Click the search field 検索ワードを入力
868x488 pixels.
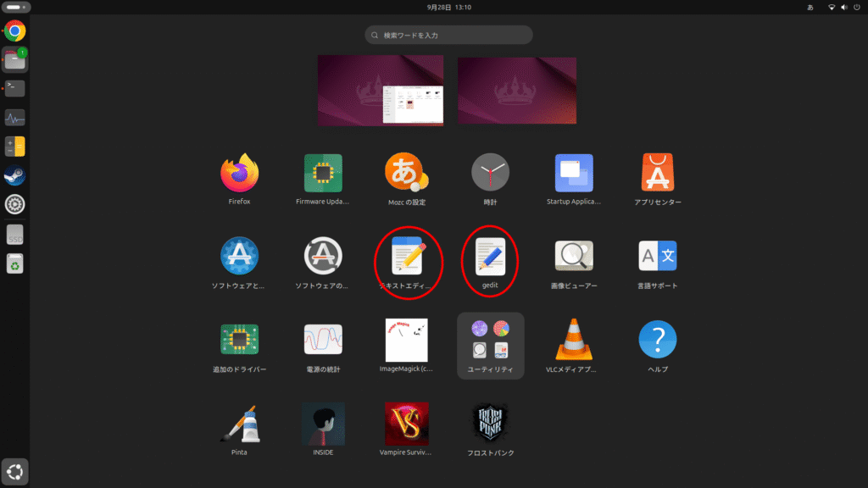[x=448, y=35]
